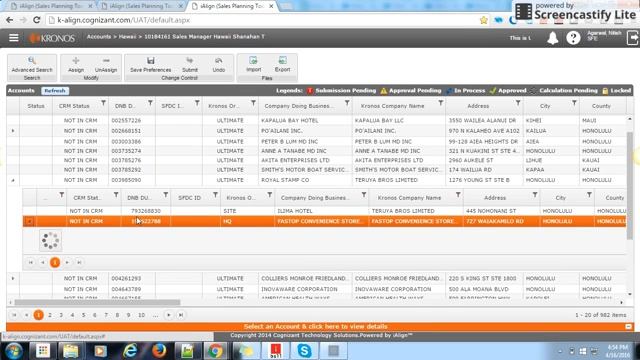Go to page 10 of main grid
The image size is (640, 360).
142,315
